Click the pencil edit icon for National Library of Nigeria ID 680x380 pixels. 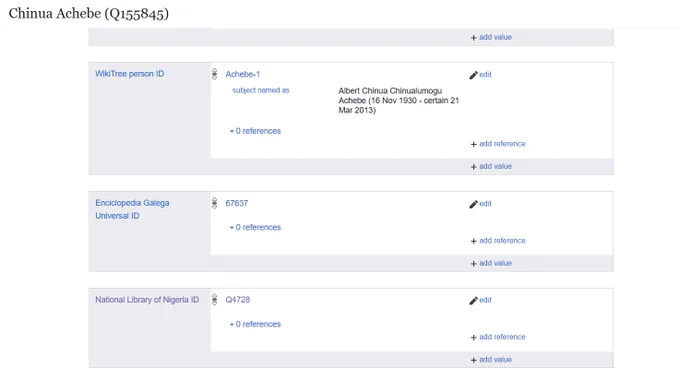click(473, 301)
